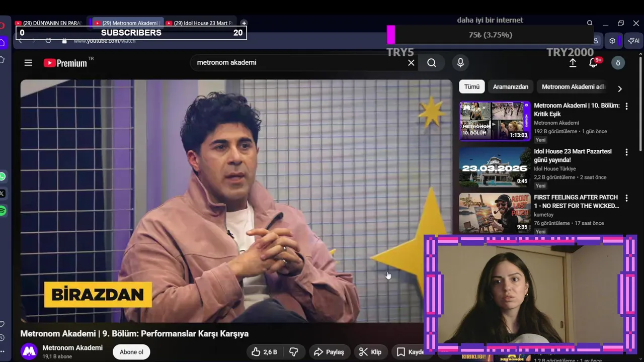The width and height of the screenshot is (644, 362).
Task: Open the 'FIRST FEELINGS AFTER PATCH' video thumbnail
Action: tap(495, 213)
